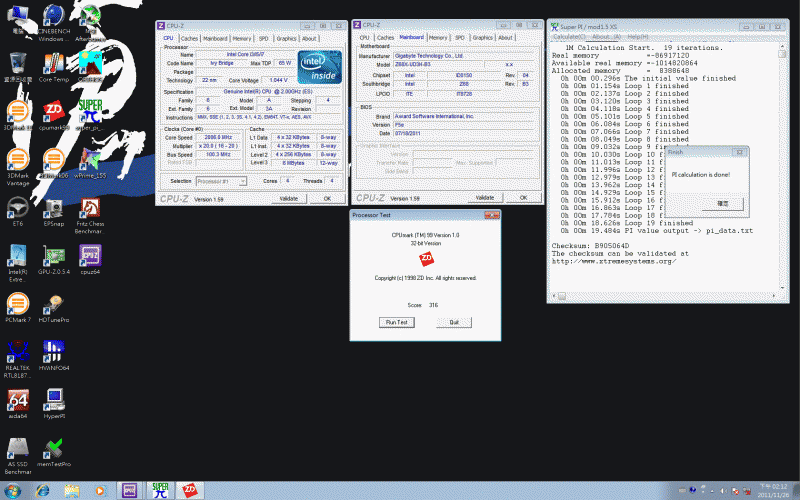Click Super PI horizontal scrollbar thumb
Viewport: 800px width, 500px height.
(561, 296)
